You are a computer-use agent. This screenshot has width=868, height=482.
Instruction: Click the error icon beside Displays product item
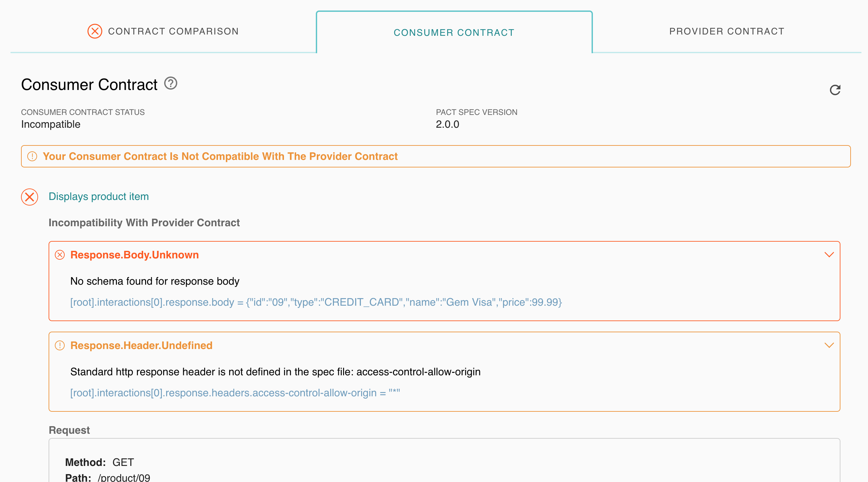click(29, 197)
